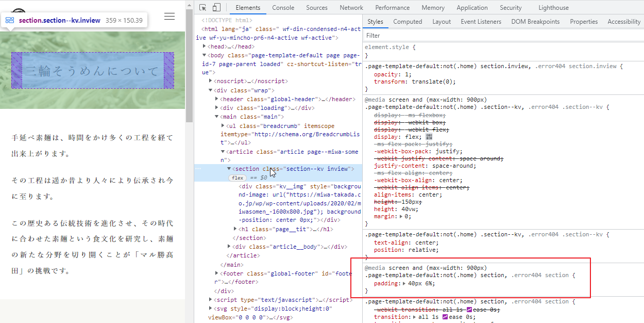Expand the active transition shorthand value

pos(415,317)
